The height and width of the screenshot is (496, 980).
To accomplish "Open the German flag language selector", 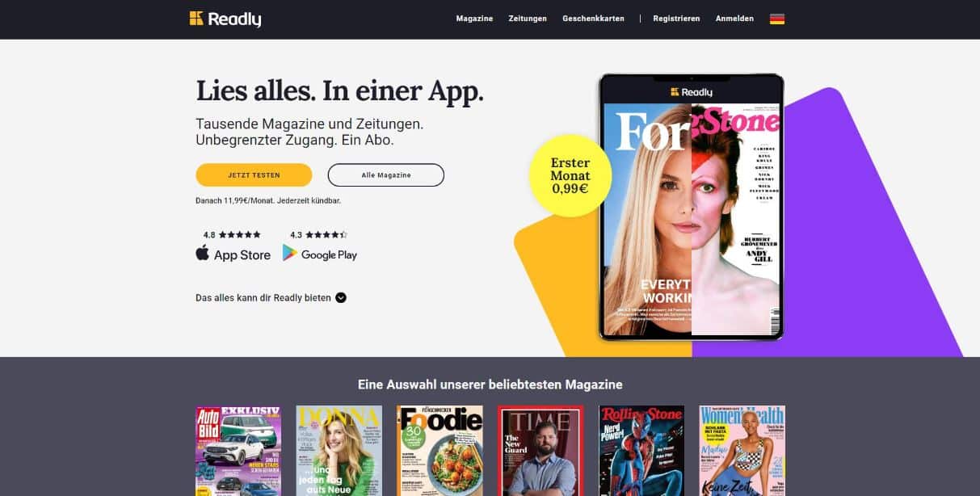I will (x=776, y=19).
